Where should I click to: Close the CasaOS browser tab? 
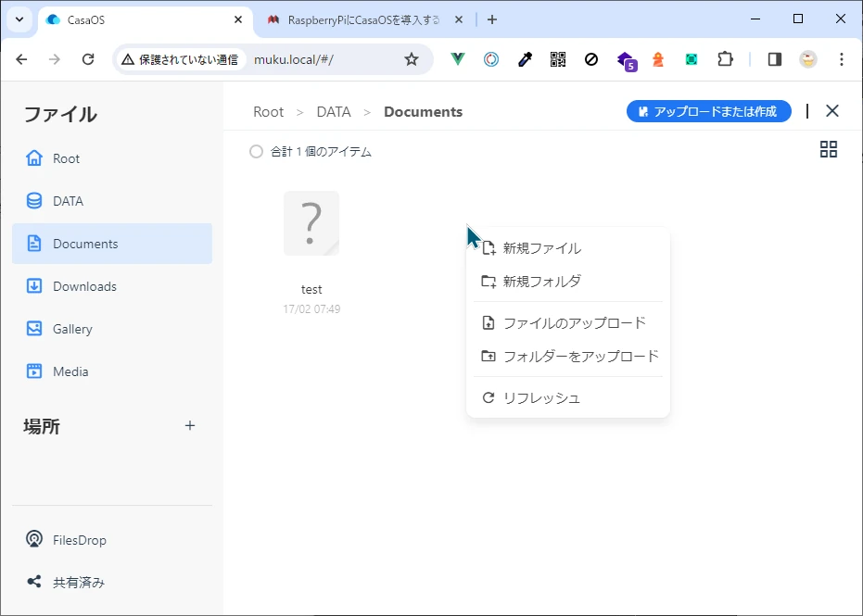(238, 19)
